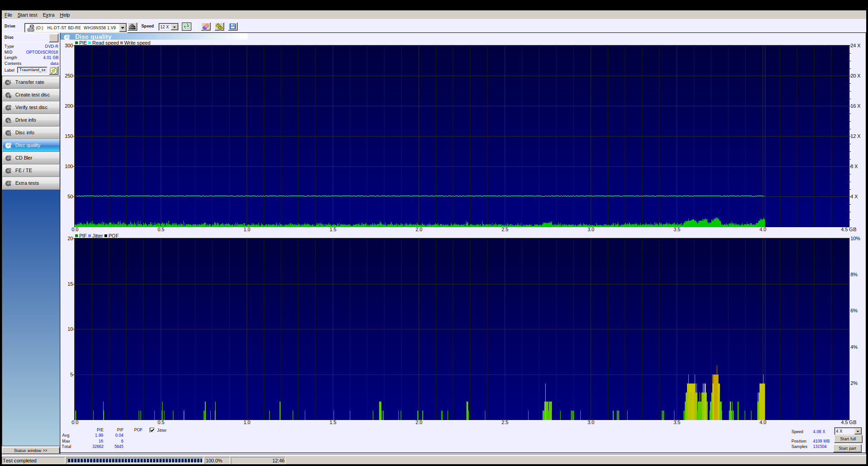Open Create test disc
The height and width of the screenshot is (466, 868).
click(x=31, y=95)
